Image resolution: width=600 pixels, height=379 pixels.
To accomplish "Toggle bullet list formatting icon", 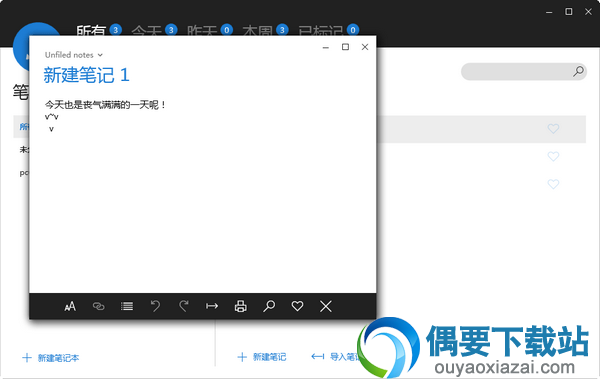I will pyautogui.click(x=127, y=306).
